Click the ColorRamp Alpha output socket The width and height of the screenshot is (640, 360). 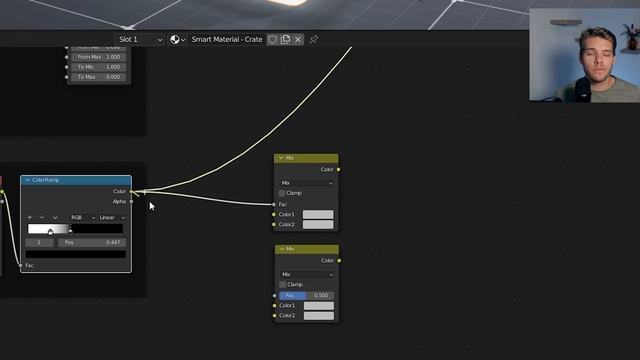tap(131, 201)
